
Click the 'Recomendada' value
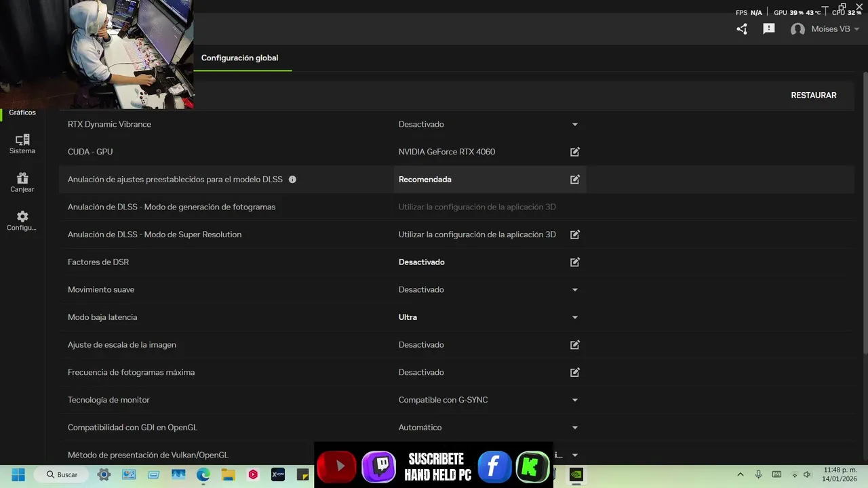coord(425,180)
